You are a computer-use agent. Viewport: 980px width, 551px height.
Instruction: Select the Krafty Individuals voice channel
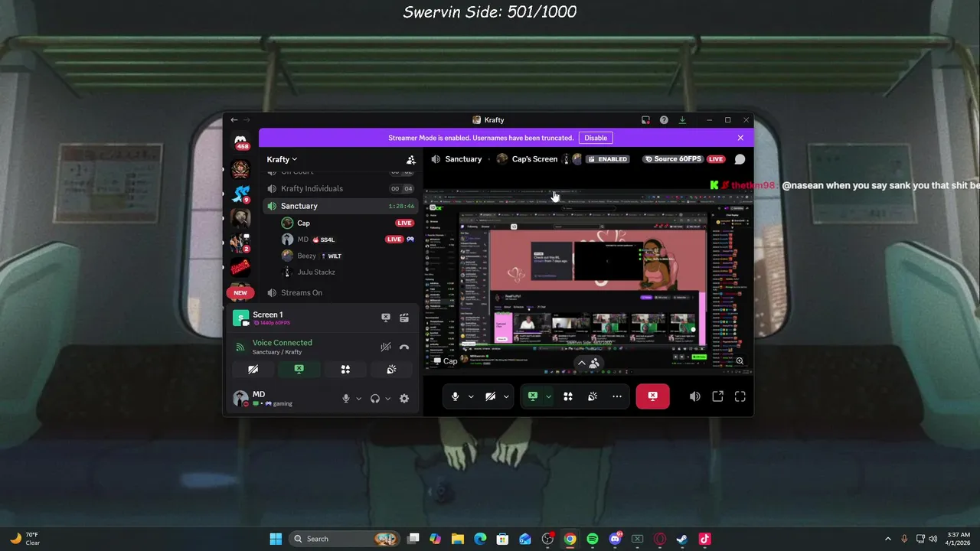pos(340,188)
